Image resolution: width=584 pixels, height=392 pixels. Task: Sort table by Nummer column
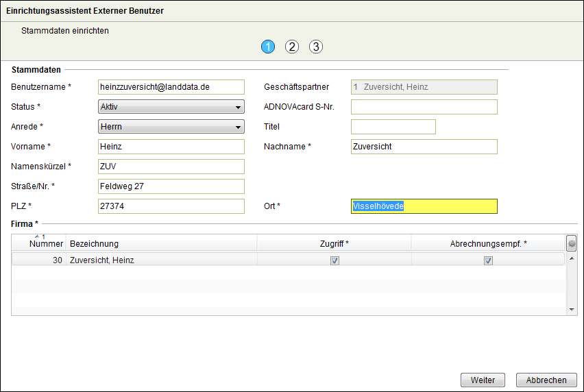coord(46,244)
